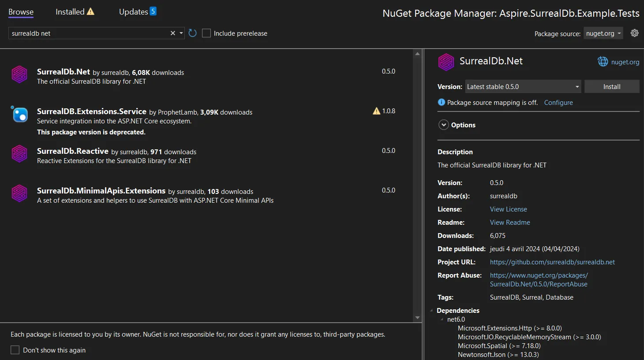Clear the search box with the X icon

point(172,33)
